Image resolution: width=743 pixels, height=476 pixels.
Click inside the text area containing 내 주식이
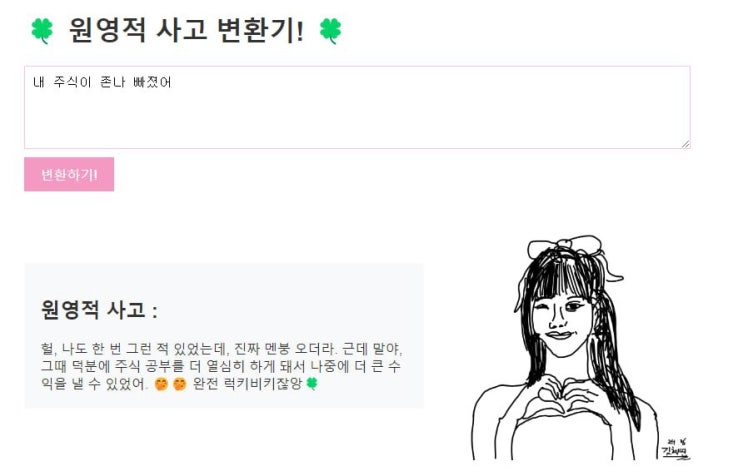coord(357,108)
